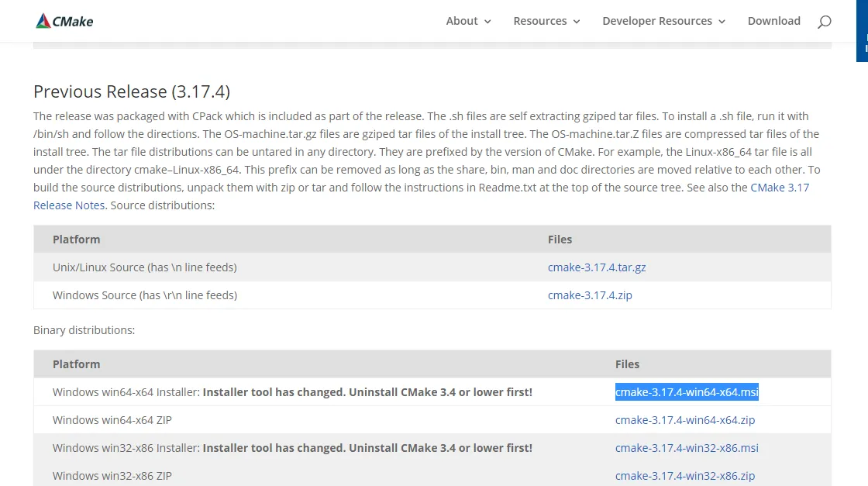Download cmake-3.17.4.zip source

coord(590,295)
